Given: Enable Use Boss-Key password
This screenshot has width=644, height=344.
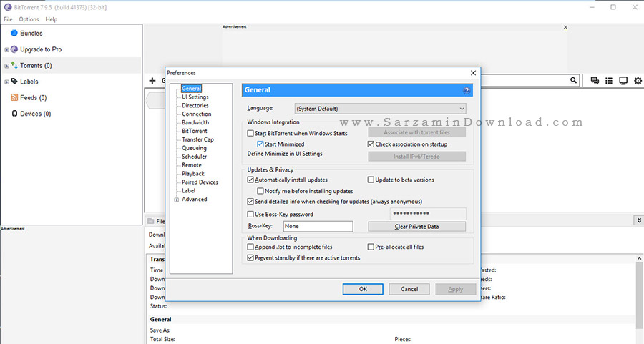Looking at the screenshot, I should click(x=250, y=215).
